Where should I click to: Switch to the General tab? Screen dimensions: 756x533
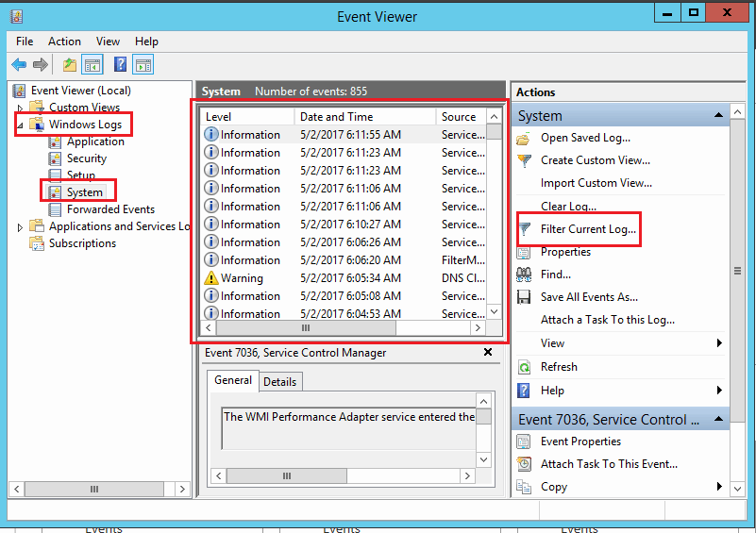click(233, 380)
